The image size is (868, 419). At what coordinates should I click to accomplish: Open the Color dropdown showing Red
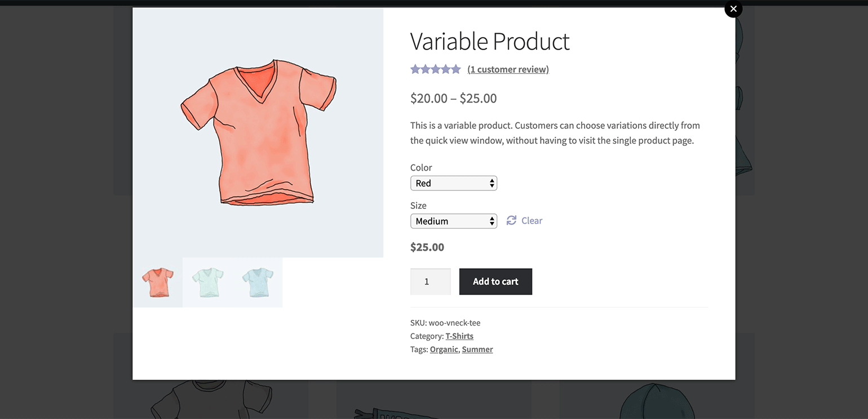tap(453, 183)
